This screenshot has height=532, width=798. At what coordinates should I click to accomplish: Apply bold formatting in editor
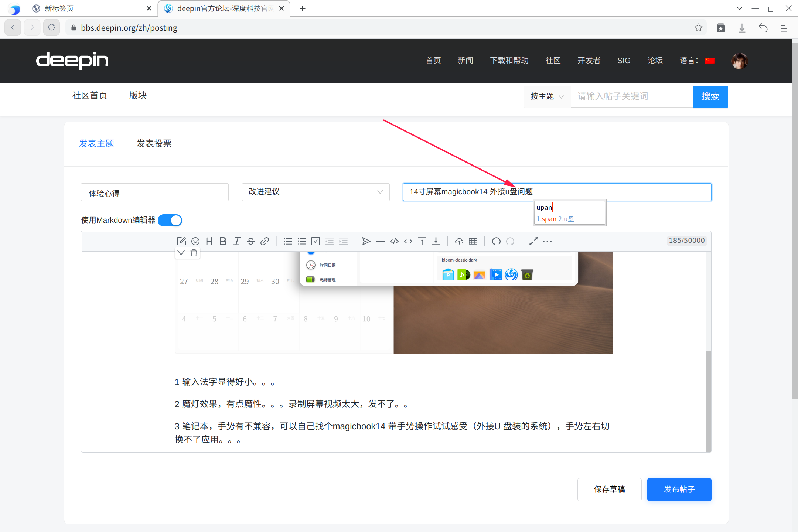coord(223,241)
